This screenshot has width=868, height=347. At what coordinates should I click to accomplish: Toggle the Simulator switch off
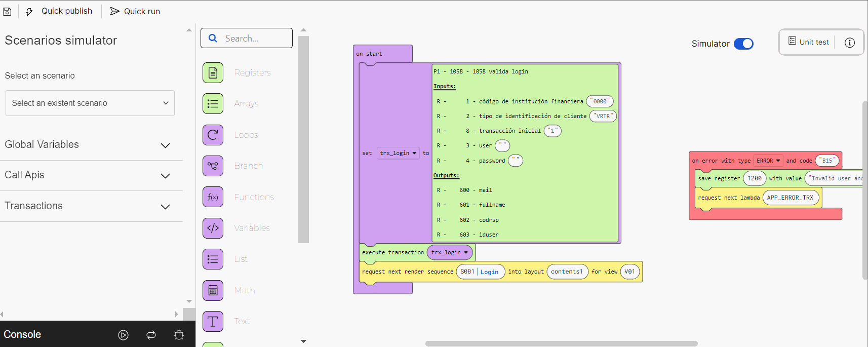743,44
